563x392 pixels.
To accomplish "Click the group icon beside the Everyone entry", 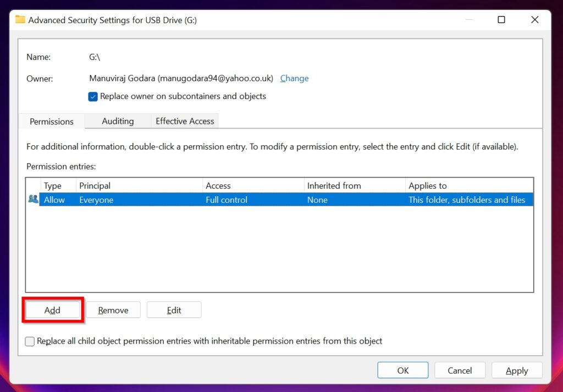I will 32,199.
